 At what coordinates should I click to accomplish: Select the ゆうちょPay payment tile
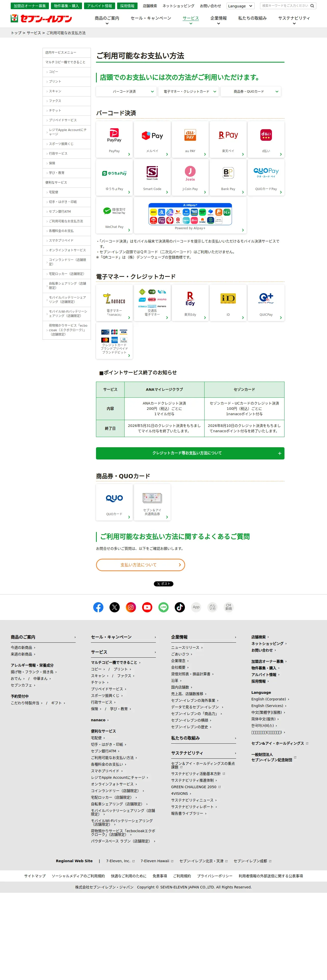click(114, 177)
